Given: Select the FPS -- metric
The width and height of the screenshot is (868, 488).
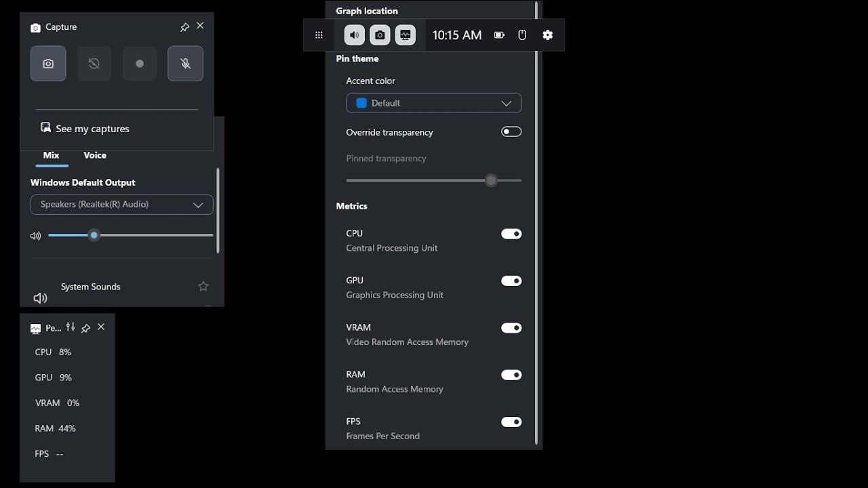Looking at the screenshot, I should point(49,454).
